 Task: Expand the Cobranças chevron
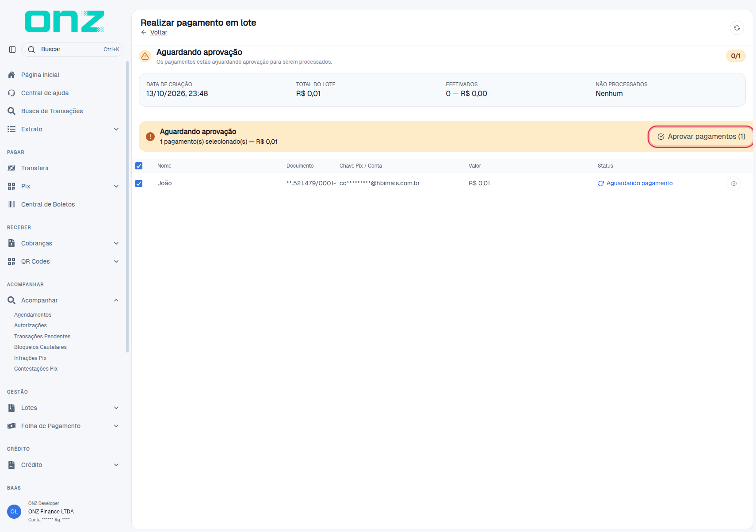(116, 243)
